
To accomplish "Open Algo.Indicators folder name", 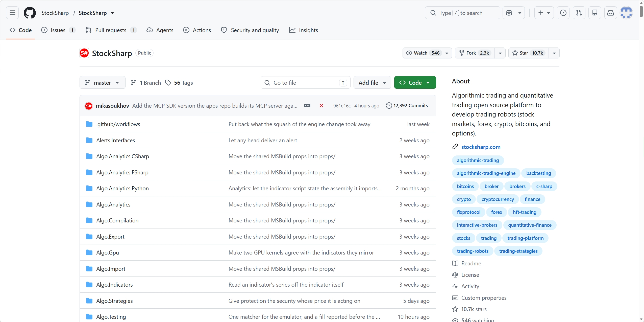I will (x=114, y=285).
